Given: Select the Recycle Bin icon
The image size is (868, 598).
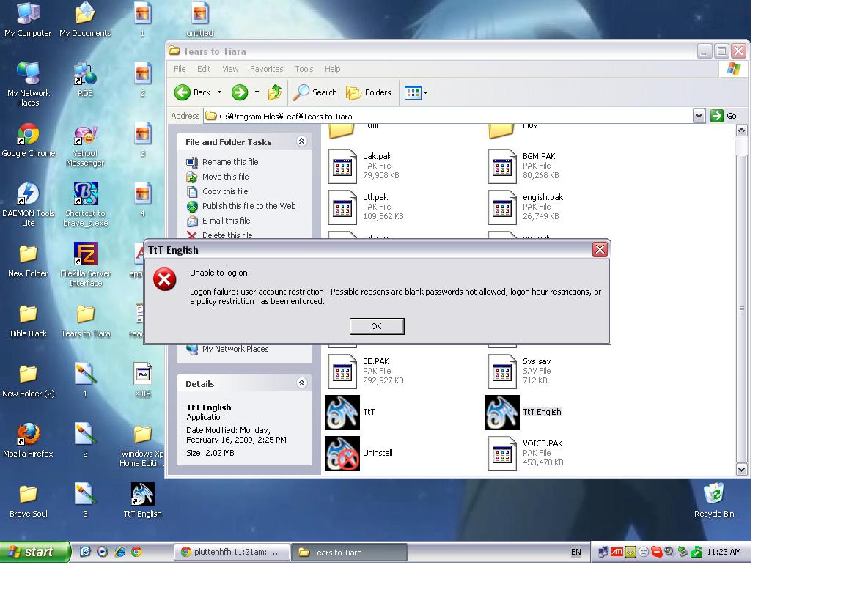Looking at the screenshot, I should 714,500.
